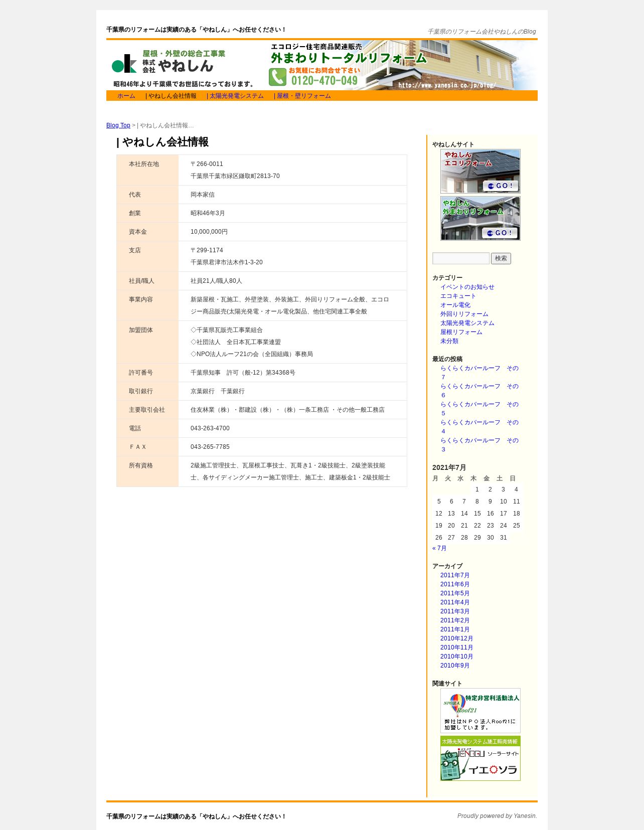644x830 pixels.
Task: Click calendar day 15
Action: click(477, 514)
